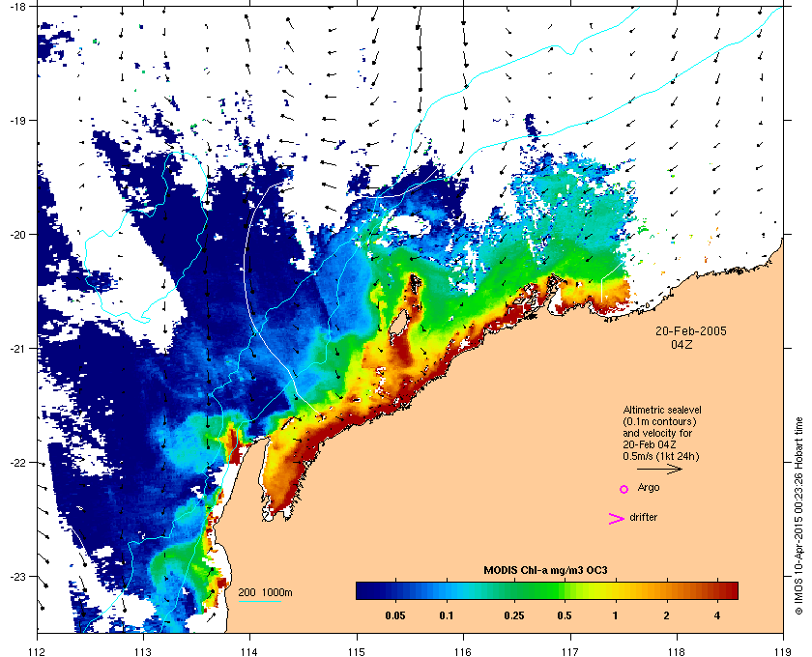This screenshot has width=812, height=657.
Task: Click the Chl-a colorbar near value 1
Action: click(615, 590)
